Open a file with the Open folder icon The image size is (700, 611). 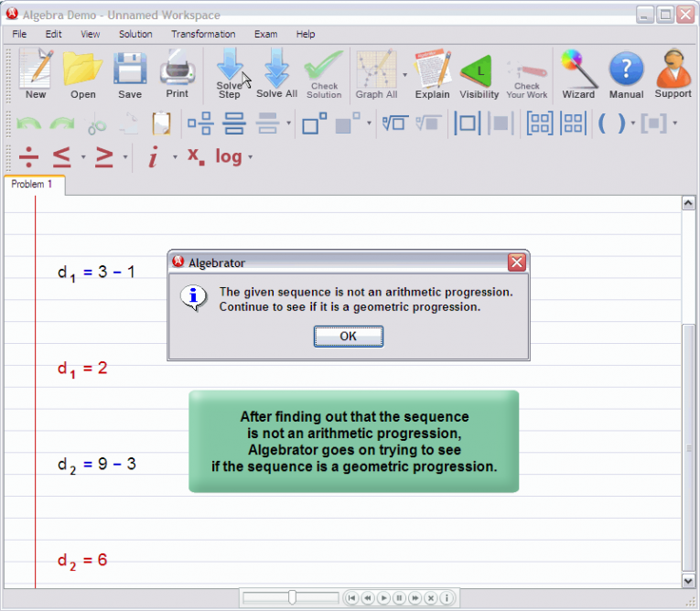coord(83,74)
